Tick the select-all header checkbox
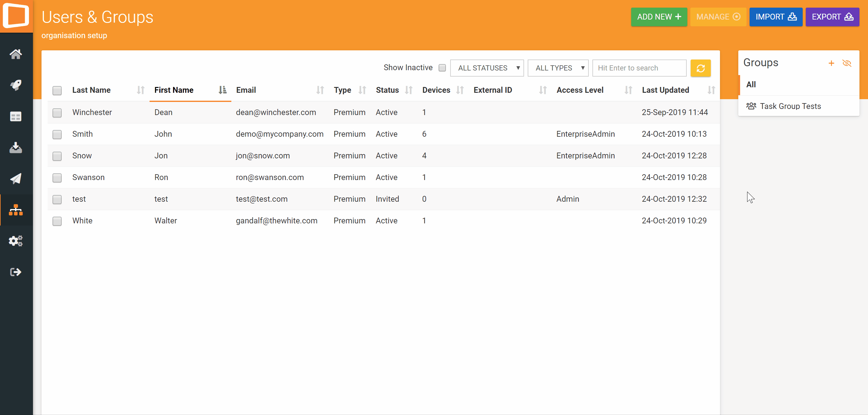The width and height of the screenshot is (868, 415). point(57,90)
